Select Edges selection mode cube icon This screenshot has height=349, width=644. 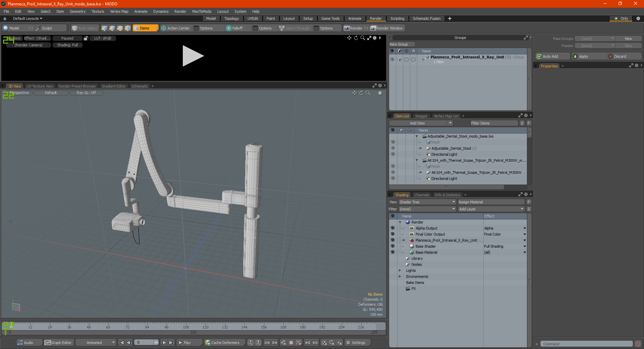coord(112,28)
